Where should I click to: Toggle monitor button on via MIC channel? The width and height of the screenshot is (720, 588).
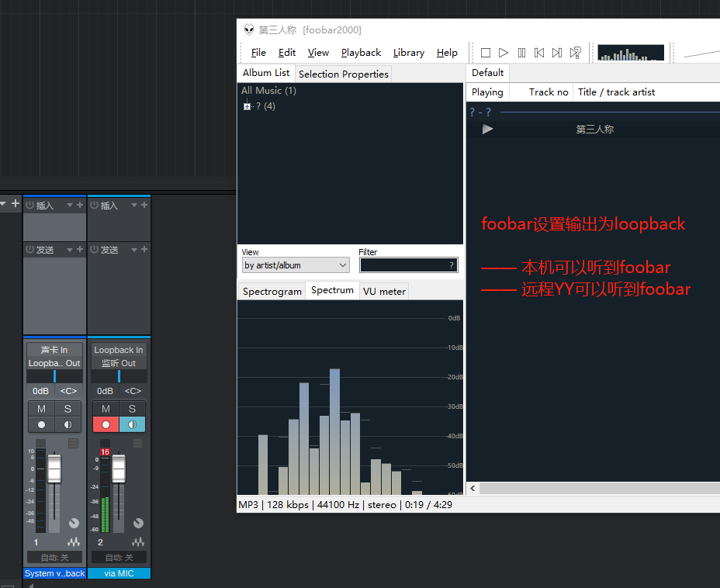pos(132,424)
